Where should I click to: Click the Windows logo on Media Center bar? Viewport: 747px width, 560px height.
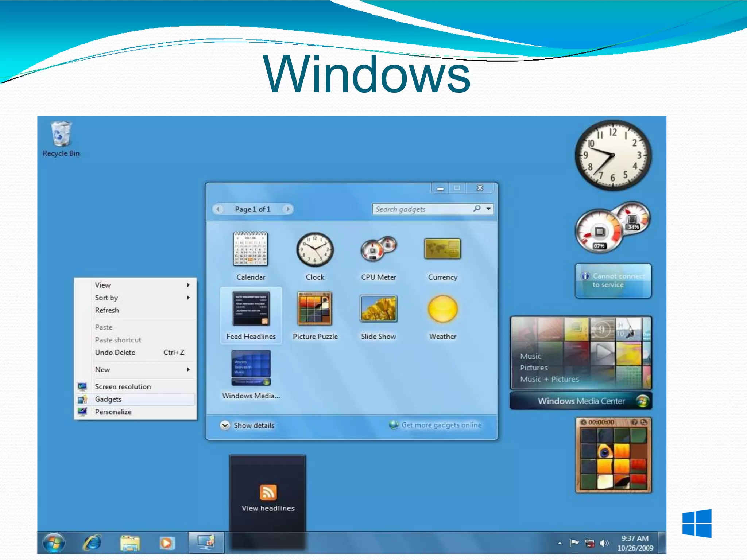click(x=643, y=401)
